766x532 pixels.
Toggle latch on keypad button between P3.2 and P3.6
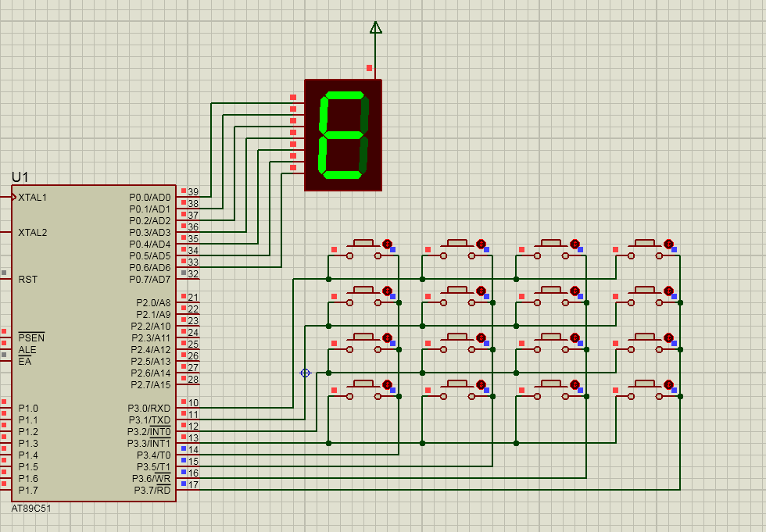tap(575, 337)
